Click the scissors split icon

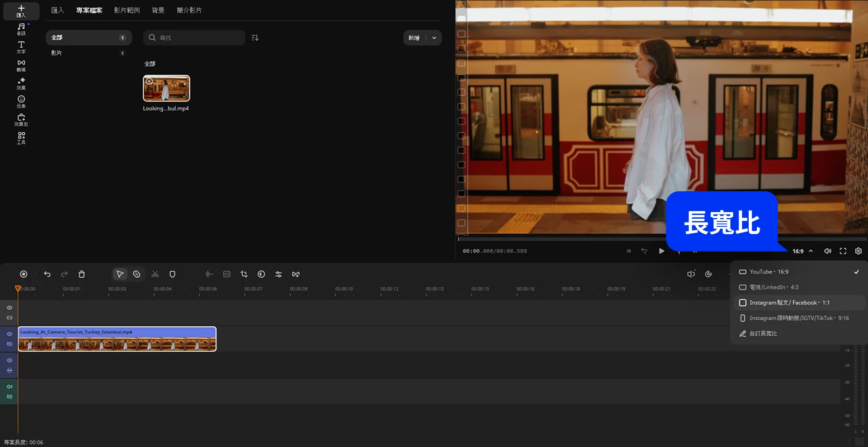(155, 274)
